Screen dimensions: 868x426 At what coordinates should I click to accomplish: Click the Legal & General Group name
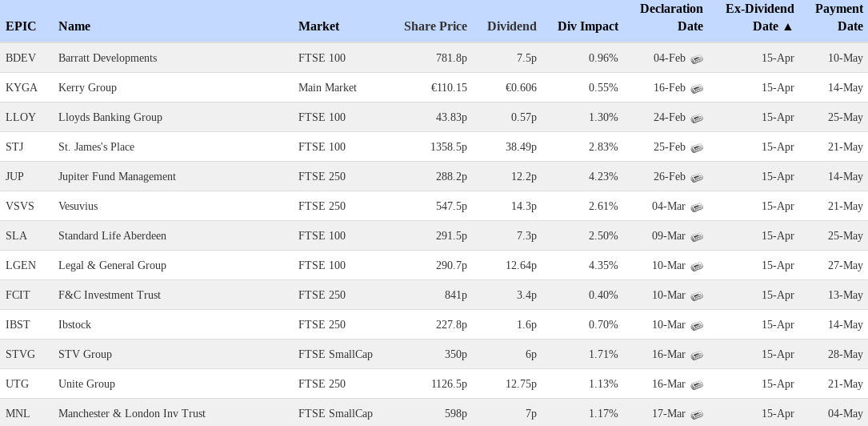[112, 265]
